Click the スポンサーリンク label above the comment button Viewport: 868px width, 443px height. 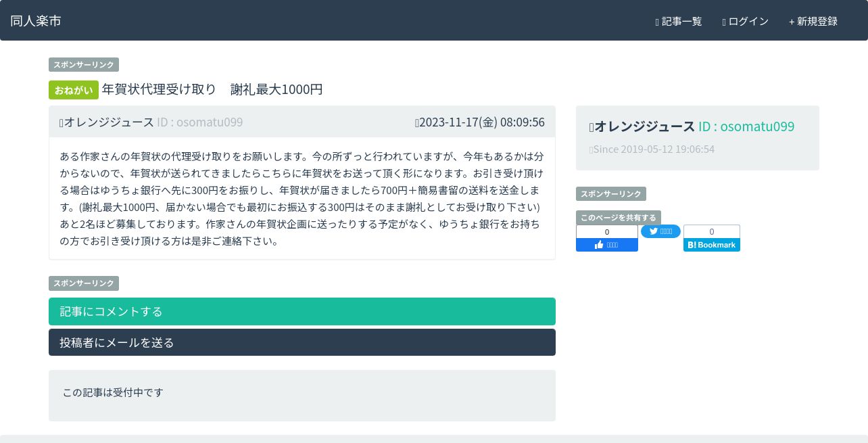point(84,283)
